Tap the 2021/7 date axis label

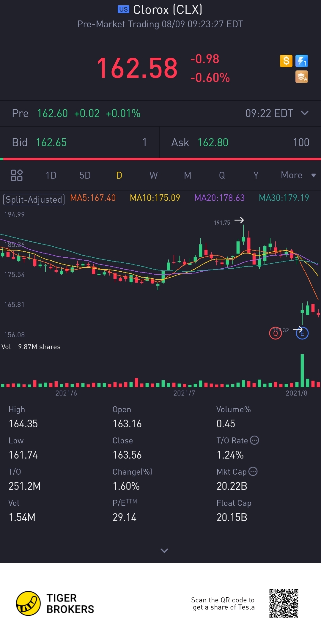[x=184, y=393]
